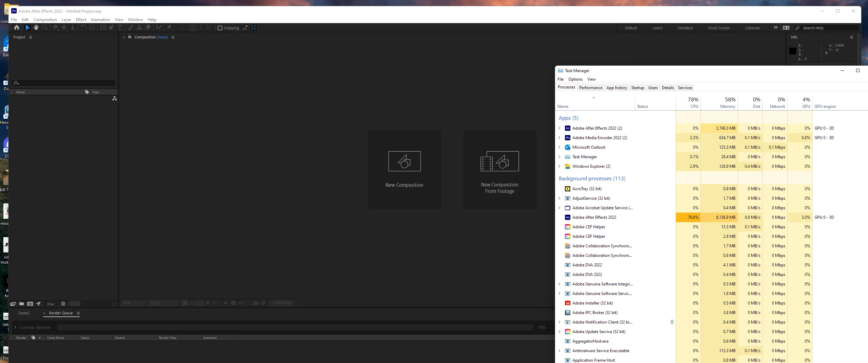
Task: Select the Horizontal Type tool
Action: (x=120, y=28)
